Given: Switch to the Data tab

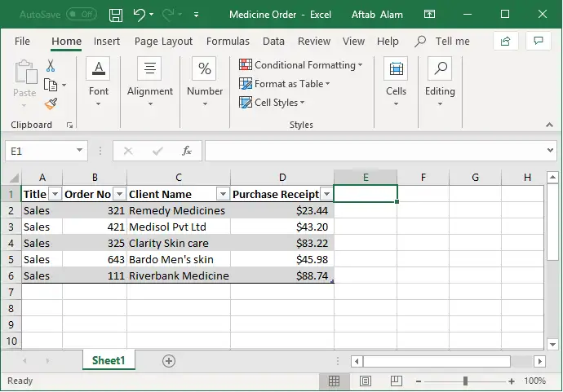Looking at the screenshot, I should pyautogui.click(x=273, y=42).
